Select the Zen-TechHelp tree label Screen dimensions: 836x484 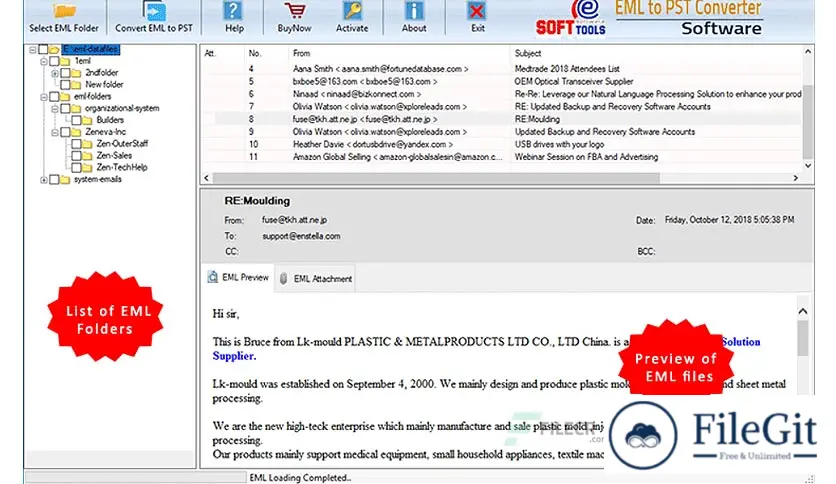[x=122, y=167]
